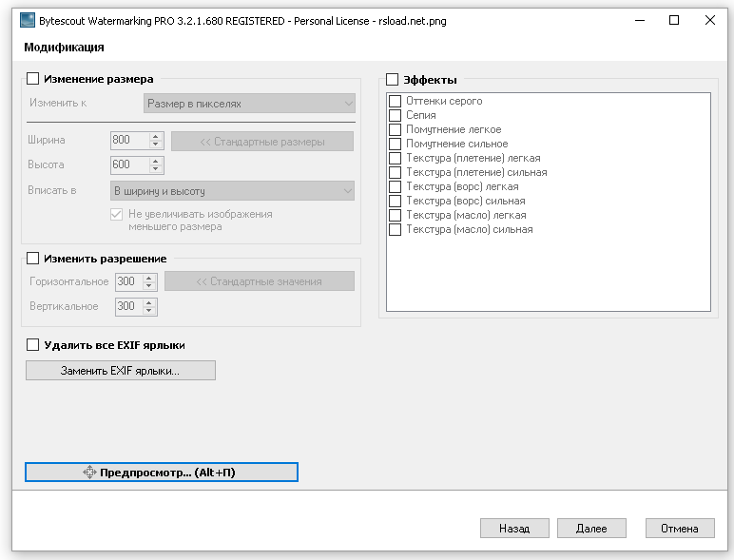Check Текстура (ворс) сильная effect

(396, 201)
